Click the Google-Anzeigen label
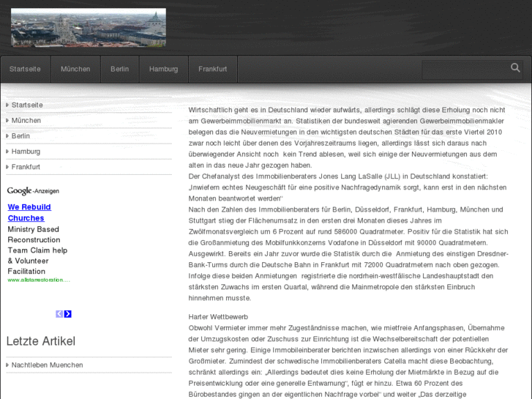This screenshot has width=532, height=399. coord(33,191)
